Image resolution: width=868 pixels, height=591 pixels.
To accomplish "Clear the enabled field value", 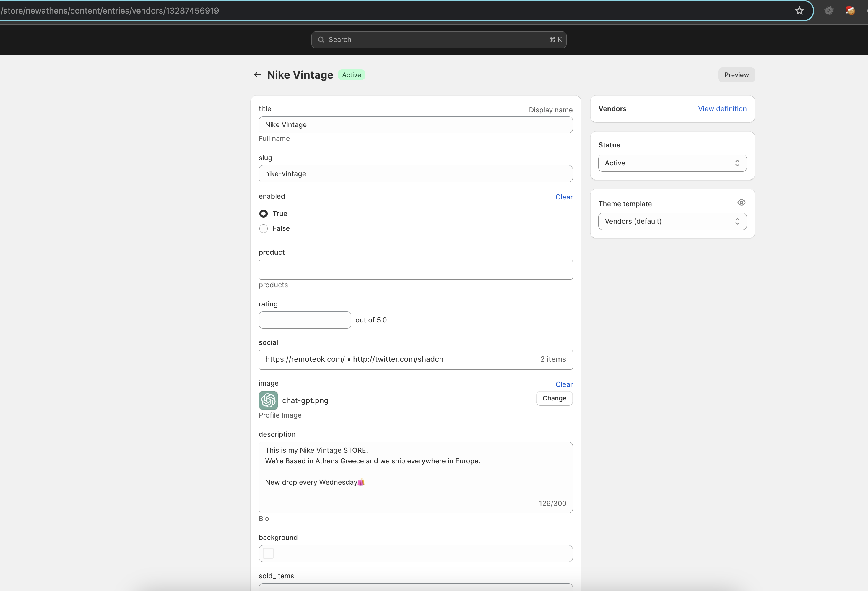I will [x=564, y=197].
